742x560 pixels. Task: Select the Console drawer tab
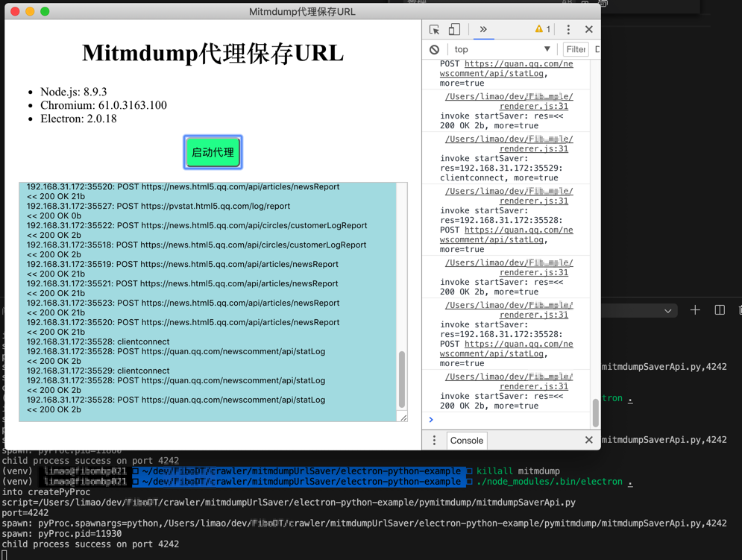pyautogui.click(x=467, y=440)
